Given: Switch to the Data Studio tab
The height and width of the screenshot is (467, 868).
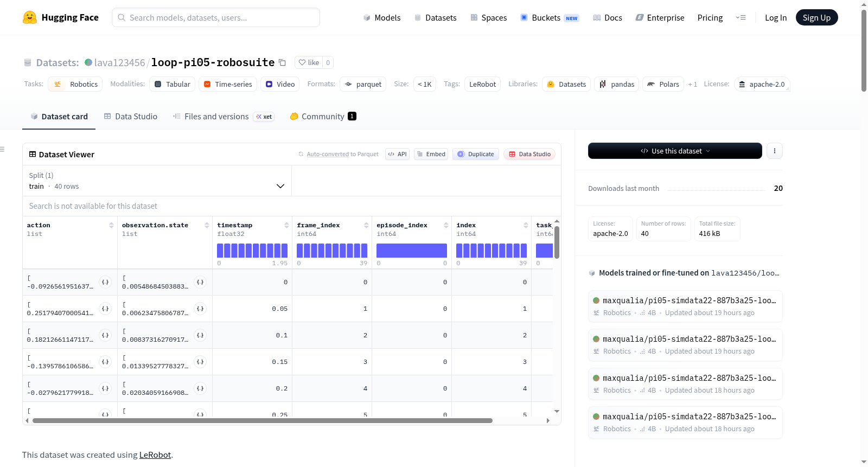Looking at the screenshot, I should 131,116.
